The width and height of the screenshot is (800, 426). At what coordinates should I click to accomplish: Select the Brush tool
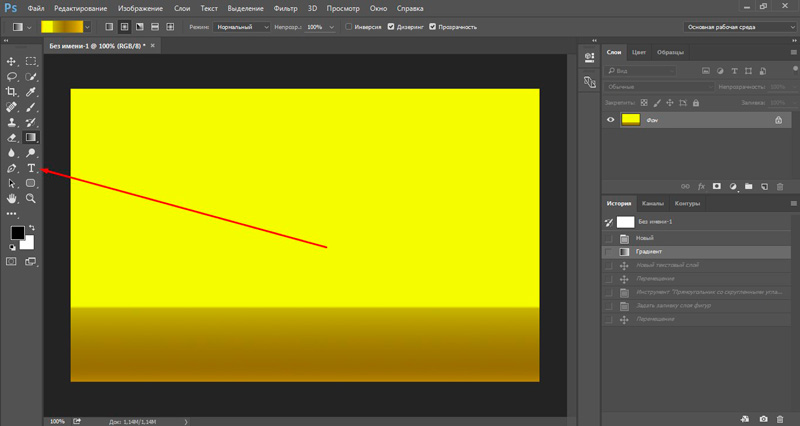point(31,107)
